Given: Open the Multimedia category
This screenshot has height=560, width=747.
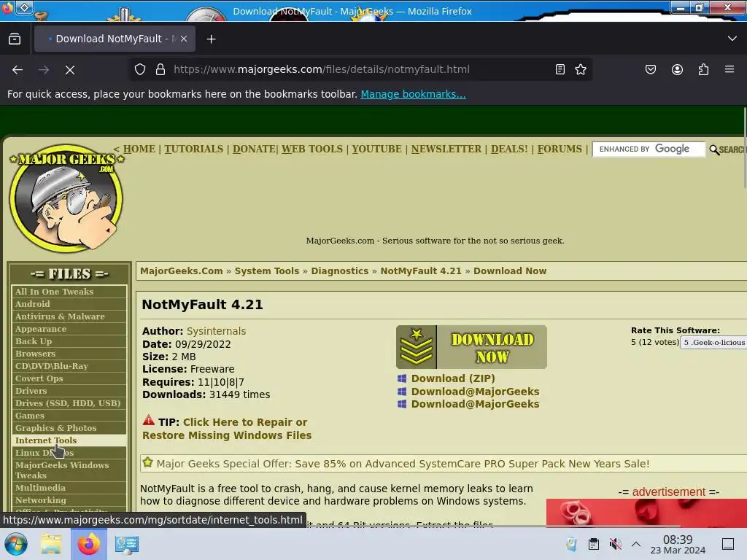Looking at the screenshot, I should (x=69, y=488).
